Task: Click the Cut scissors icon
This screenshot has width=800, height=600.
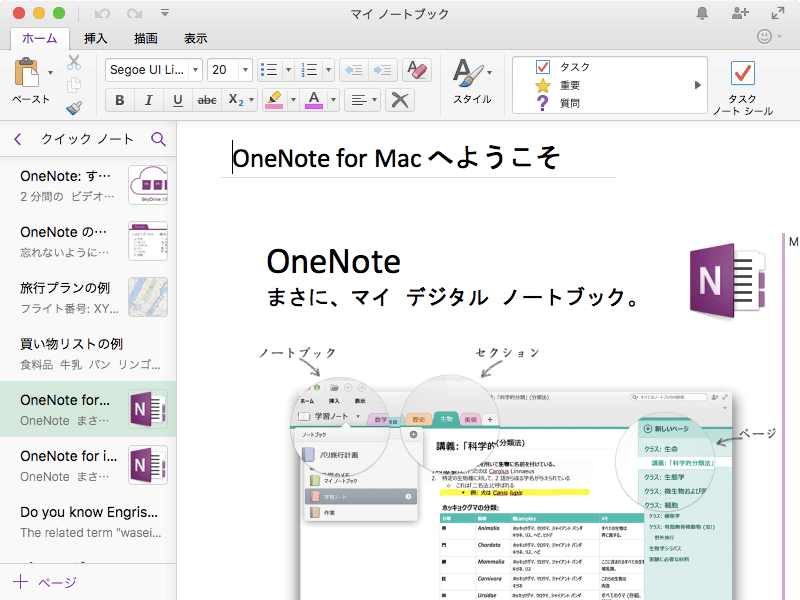Action: pyautogui.click(x=74, y=62)
